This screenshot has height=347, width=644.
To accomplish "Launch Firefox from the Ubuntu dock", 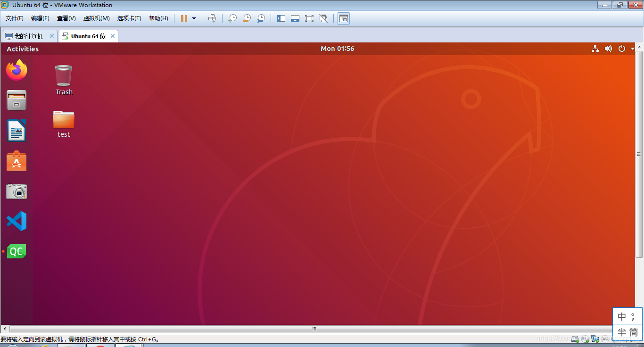I will click(x=17, y=70).
